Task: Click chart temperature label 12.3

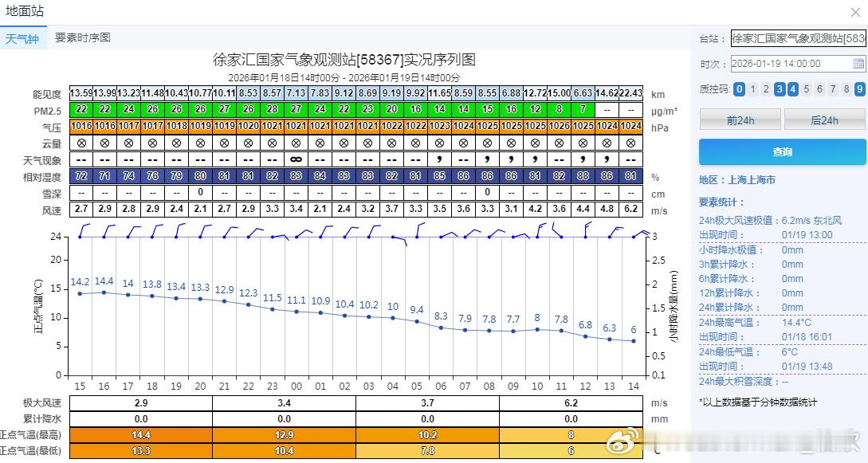Action: pyautogui.click(x=249, y=293)
